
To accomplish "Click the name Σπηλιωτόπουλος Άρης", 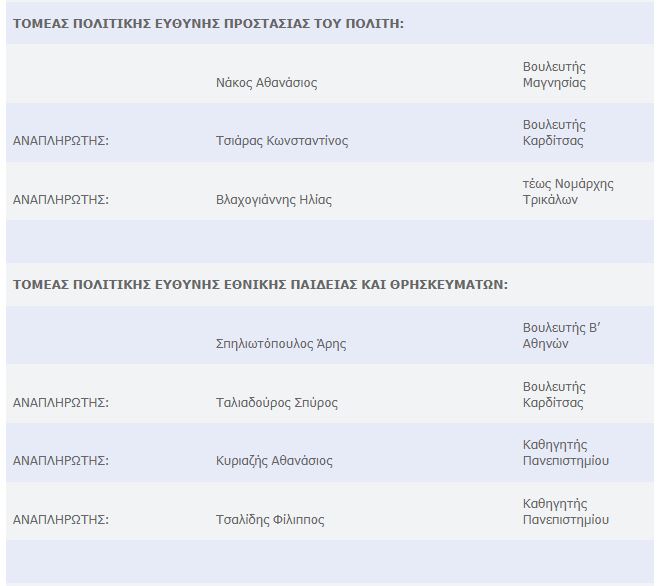I will tap(281, 344).
